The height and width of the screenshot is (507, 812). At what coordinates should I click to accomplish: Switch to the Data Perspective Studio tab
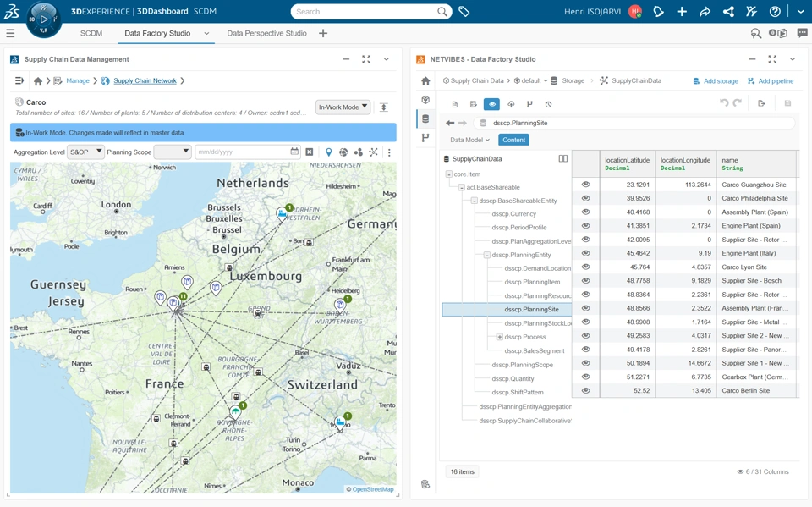click(266, 33)
